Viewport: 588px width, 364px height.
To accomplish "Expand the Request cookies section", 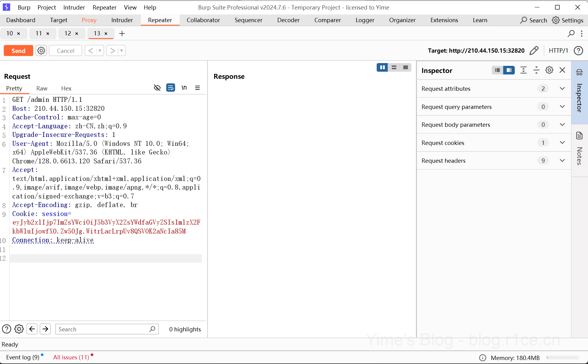I will click(562, 143).
